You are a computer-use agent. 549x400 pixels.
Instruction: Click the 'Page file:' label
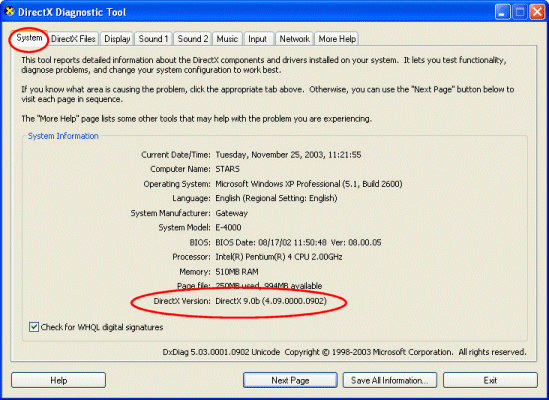click(194, 286)
